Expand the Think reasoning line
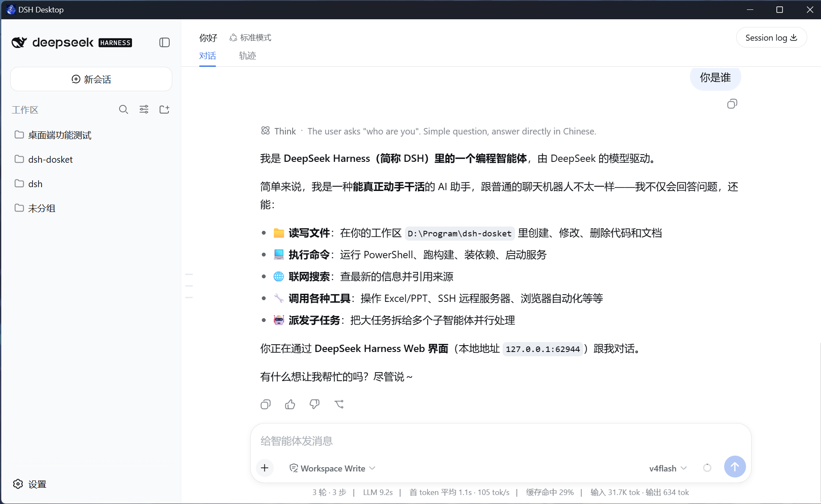The width and height of the screenshot is (821, 504). pyautogui.click(x=428, y=131)
